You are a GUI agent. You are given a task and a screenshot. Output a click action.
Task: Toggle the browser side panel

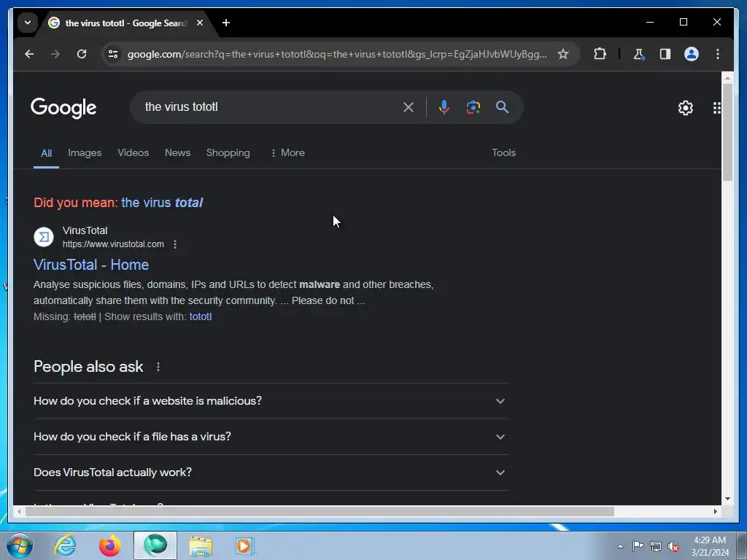(x=665, y=54)
